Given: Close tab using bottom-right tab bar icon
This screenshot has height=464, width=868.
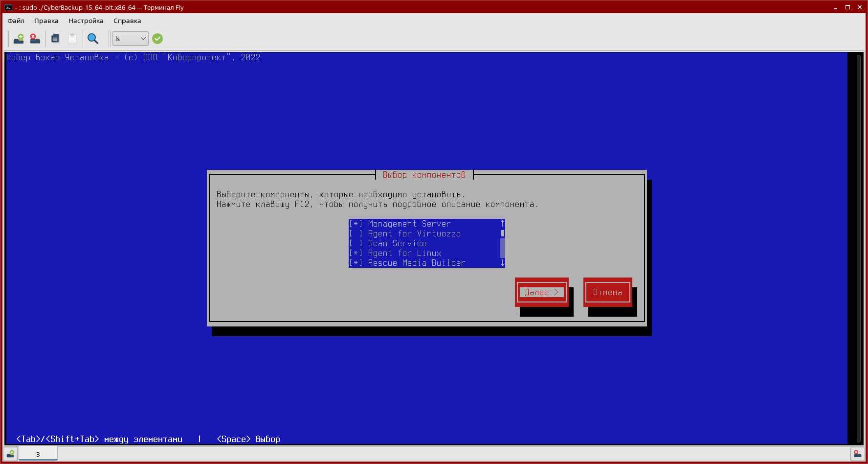Looking at the screenshot, I should pyautogui.click(x=857, y=454).
